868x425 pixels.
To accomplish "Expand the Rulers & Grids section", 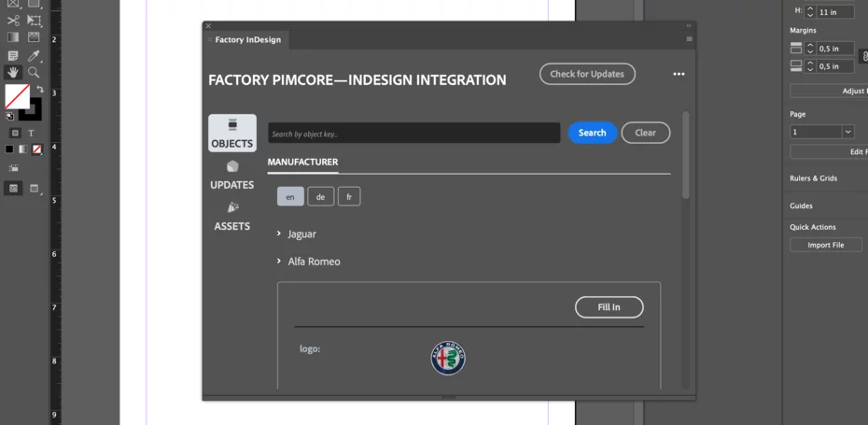I will coord(813,178).
